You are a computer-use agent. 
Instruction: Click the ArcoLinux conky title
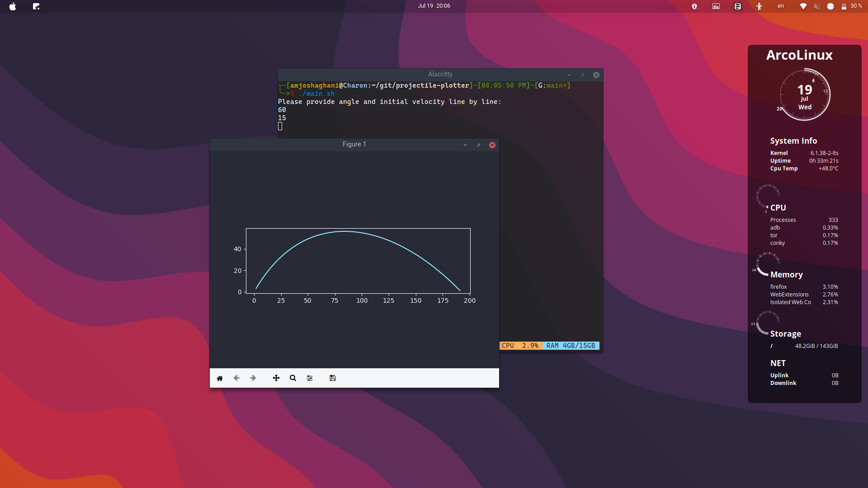point(799,55)
